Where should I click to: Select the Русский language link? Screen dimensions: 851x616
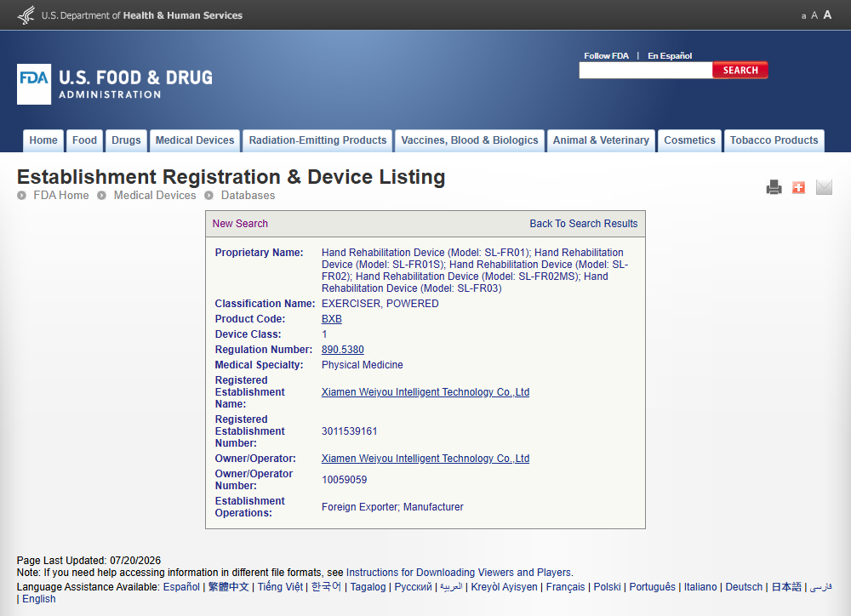(413, 587)
